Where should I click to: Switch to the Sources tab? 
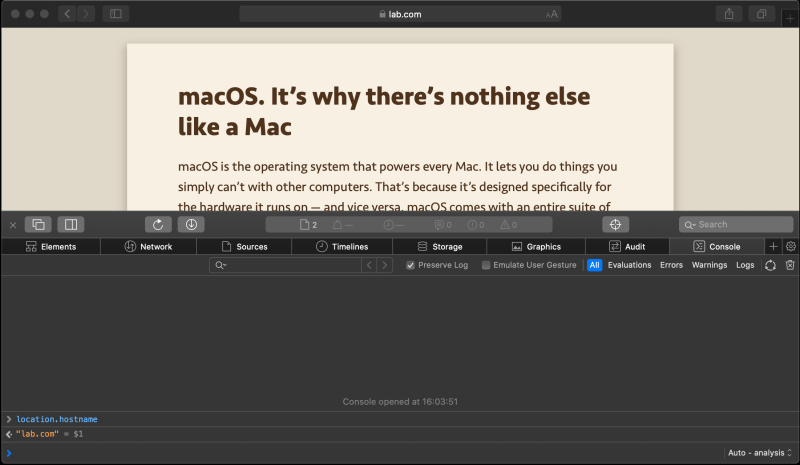point(244,247)
